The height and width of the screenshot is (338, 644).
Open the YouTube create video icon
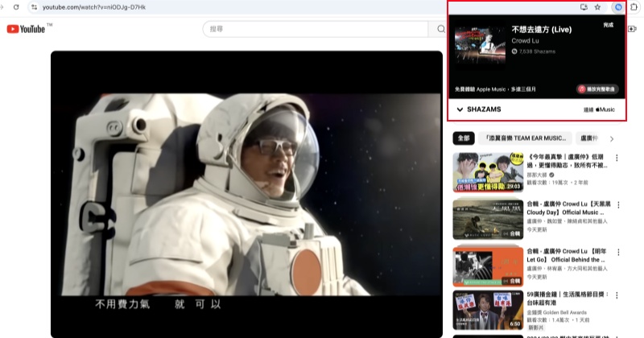click(632, 29)
